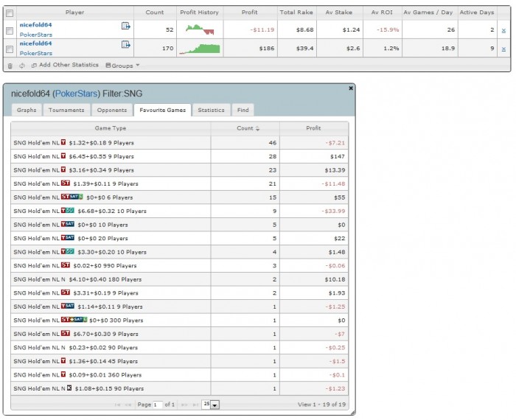The image size is (516, 420).
Task: Click turbo icon in $0.09+$0.01 row
Action: (63, 374)
